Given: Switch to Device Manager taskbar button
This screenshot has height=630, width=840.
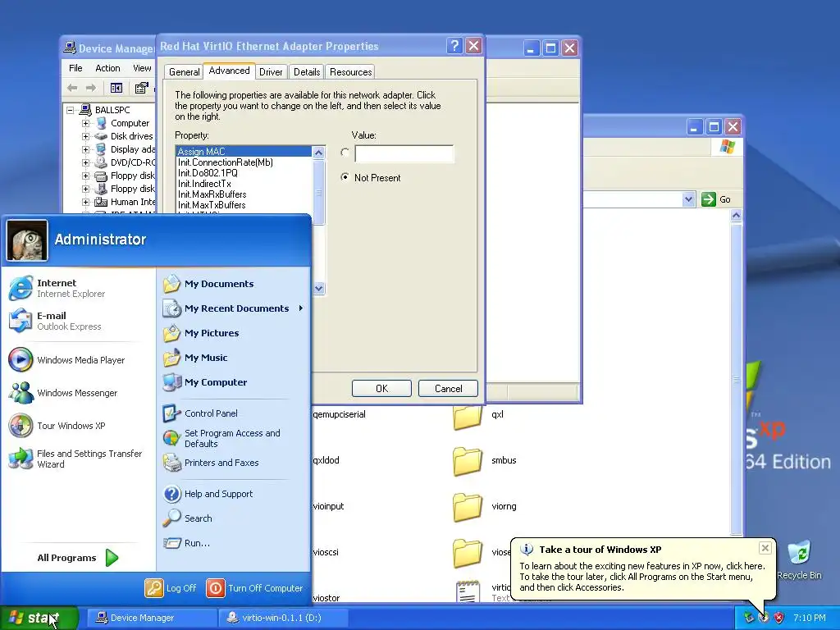Looking at the screenshot, I should (x=151, y=618).
